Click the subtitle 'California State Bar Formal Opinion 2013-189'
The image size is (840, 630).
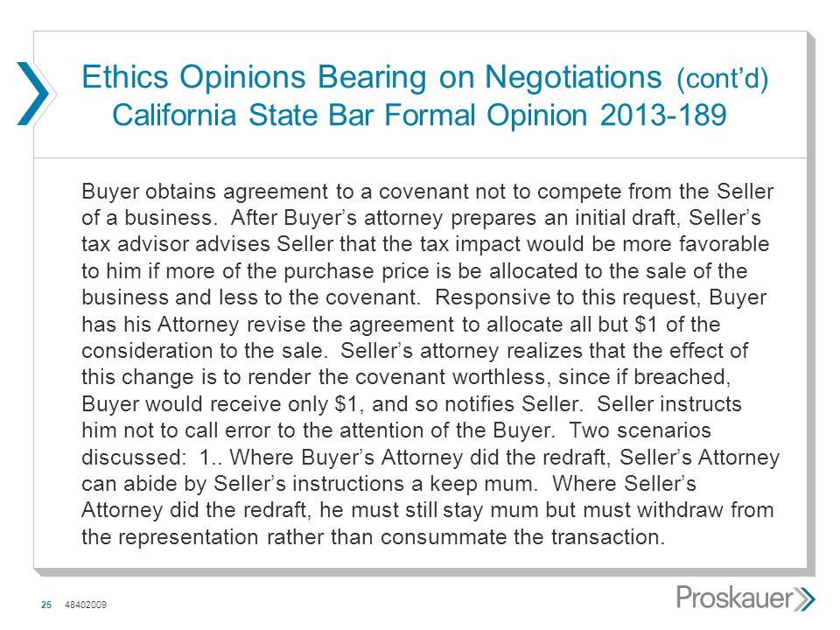pyautogui.click(x=419, y=115)
